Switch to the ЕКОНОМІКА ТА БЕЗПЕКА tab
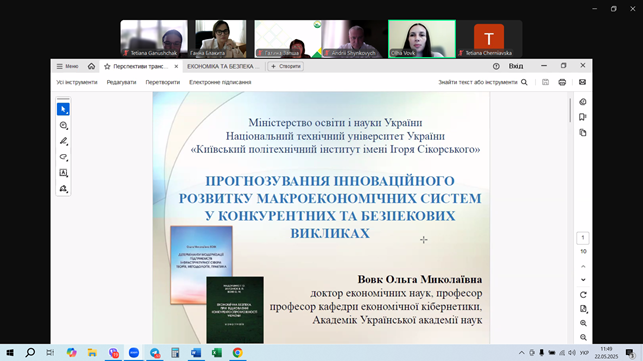This screenshot has width=643, height=361. [x=223, y=66]
